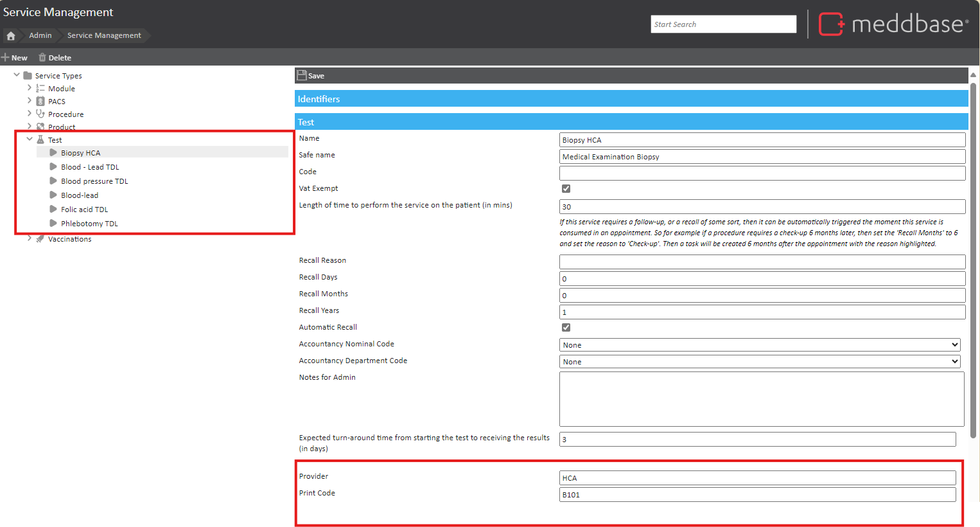Click the Meddbase logo
This screenshot has height=527, width=980.
(893, 24)
